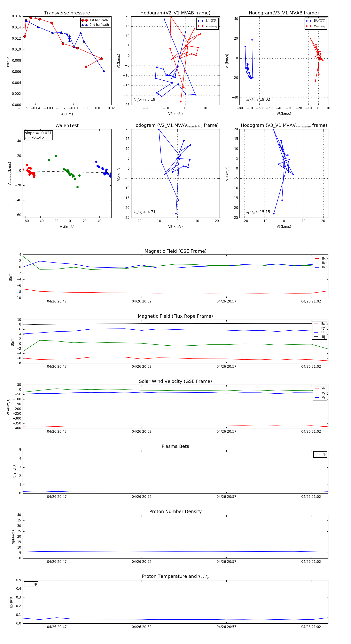Click "V2(km/s)" label under V2_V1 MVAB hodogram
This screenshot has width=351, height=644.
pyautogui.click(x=175, y=114)
